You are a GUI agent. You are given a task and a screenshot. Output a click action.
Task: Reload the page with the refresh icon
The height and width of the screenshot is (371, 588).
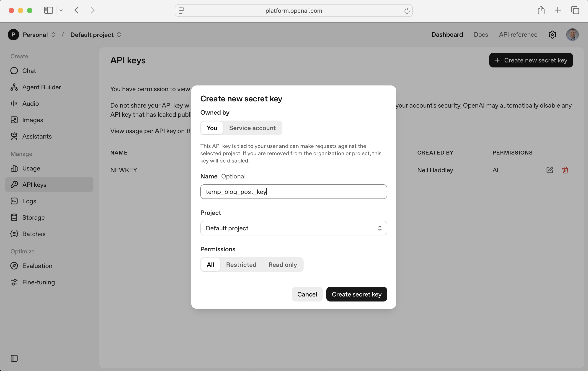[407, 11]
